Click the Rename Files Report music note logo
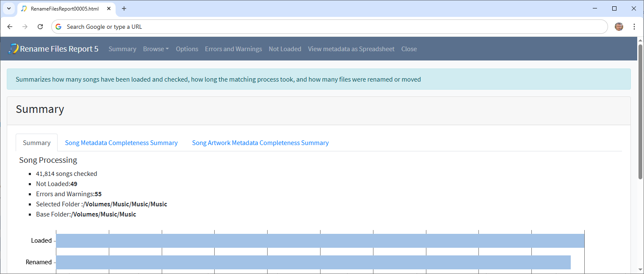Image resolution: width=644 pixels, height=274 pixels. point(13,49)
